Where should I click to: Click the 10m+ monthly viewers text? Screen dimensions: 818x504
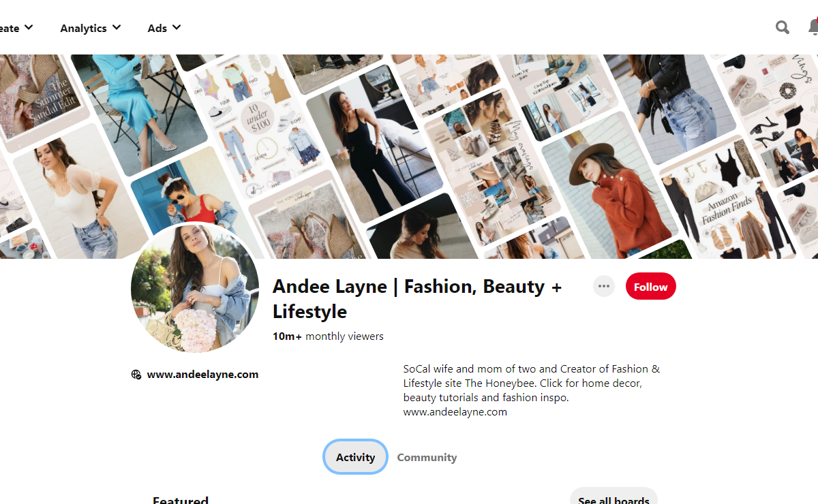(328, 336)
